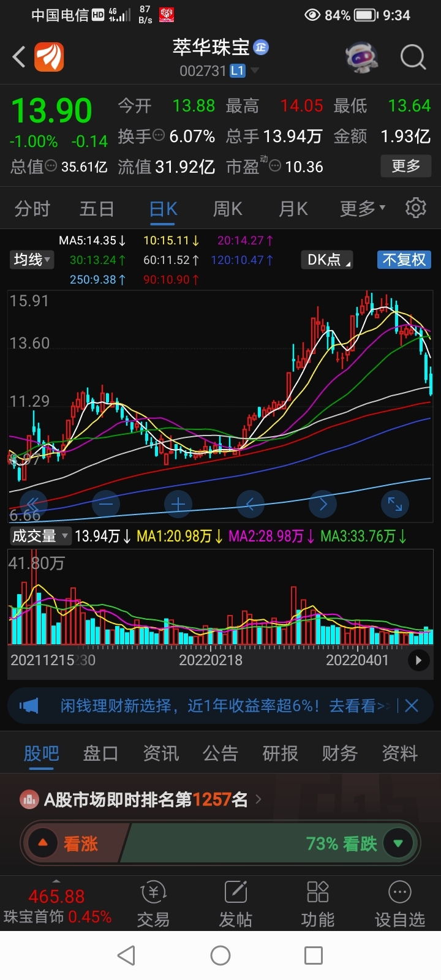The image size is (441, 980).
Task: Switch to 分时 chart tab
Action: [x=32, y=209]
